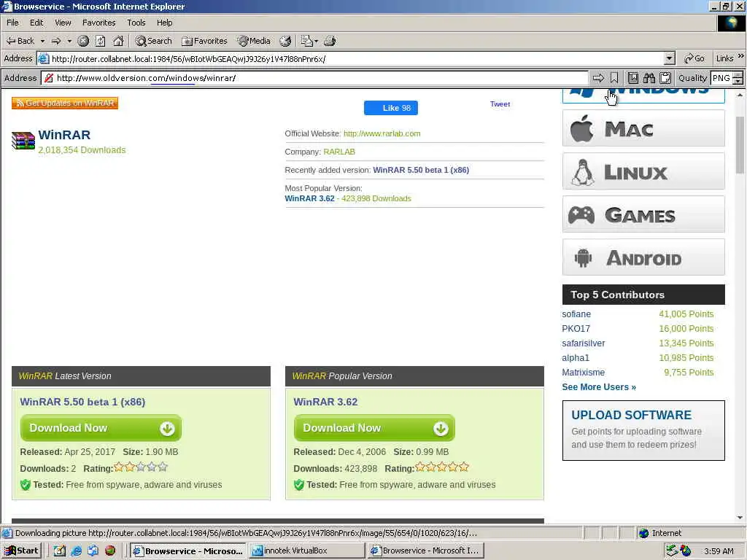The image size is (747, 560).
Task: Open the Tools menu
Action: (136, 23)
